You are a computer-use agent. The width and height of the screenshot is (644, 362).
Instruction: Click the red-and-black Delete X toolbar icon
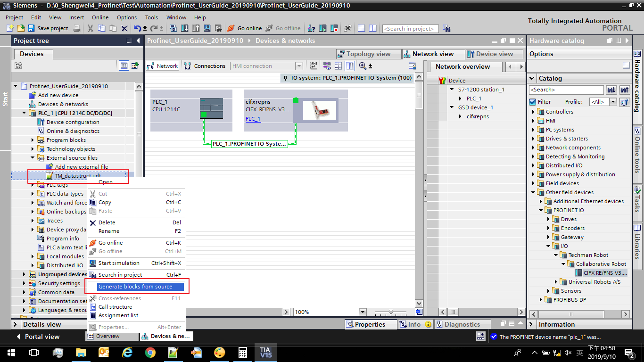click(x=124, y=28)
